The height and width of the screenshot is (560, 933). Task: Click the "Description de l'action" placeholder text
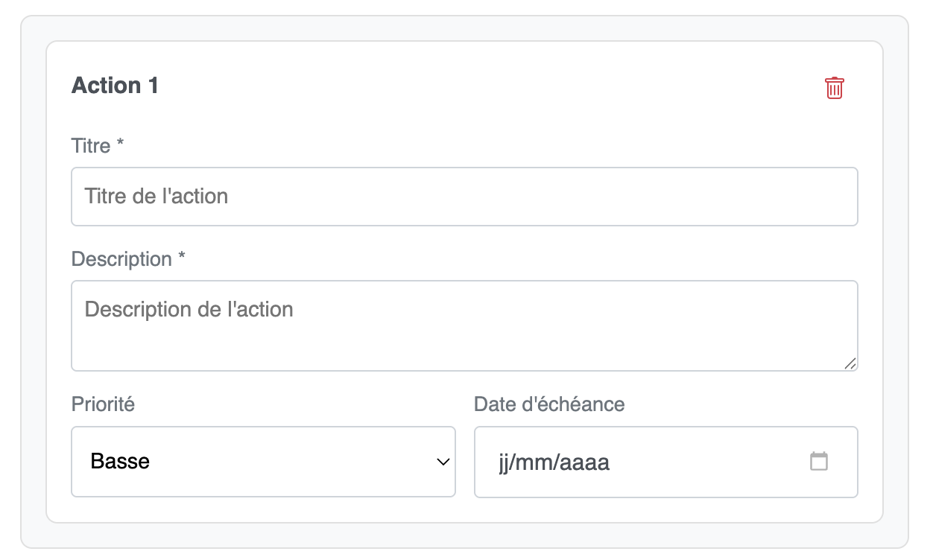[x=189, y=309]
